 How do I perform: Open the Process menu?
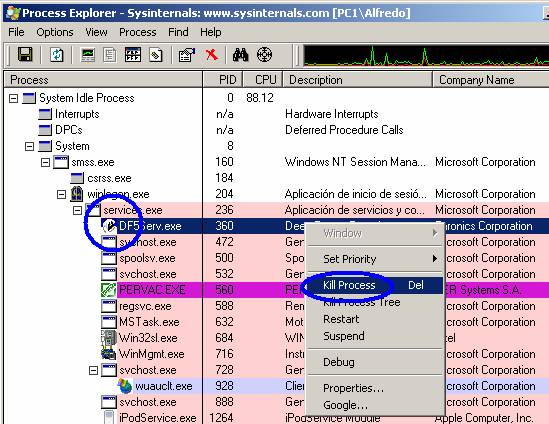[138, 32]
